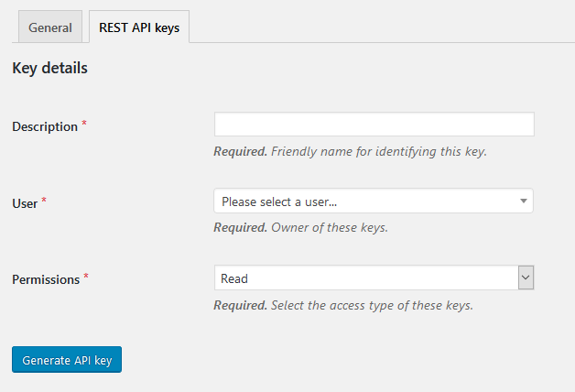The height and width of the screenshot is (392, 575).
Task: Click the User field label
Action: coord(25,203)
